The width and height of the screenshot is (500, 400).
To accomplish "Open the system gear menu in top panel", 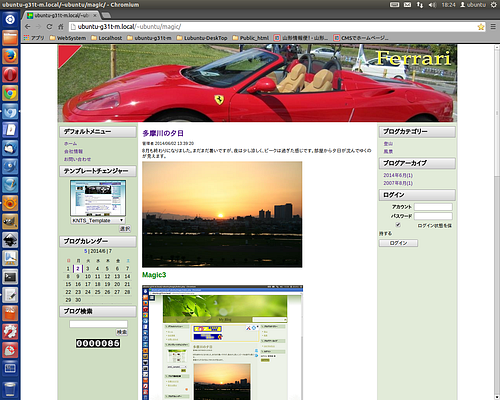I will (x=493, y=5).
